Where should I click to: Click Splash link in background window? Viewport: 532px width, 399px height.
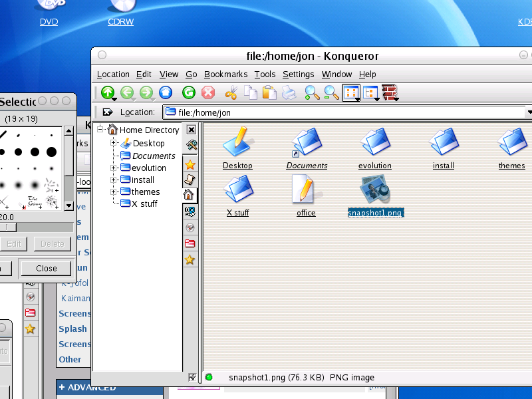72,329
